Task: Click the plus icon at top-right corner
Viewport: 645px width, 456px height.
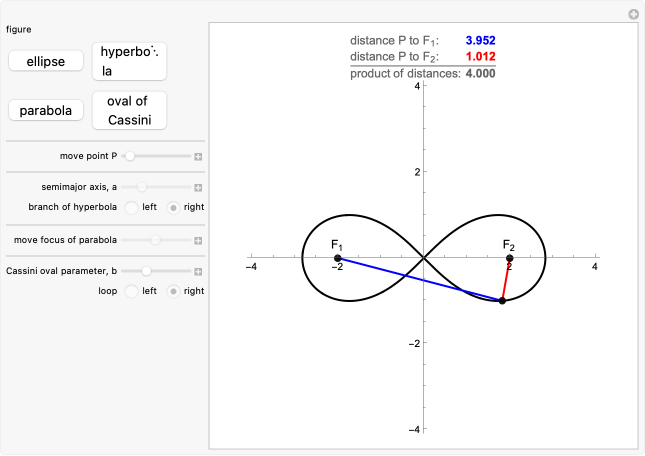Action: (633, 14)
